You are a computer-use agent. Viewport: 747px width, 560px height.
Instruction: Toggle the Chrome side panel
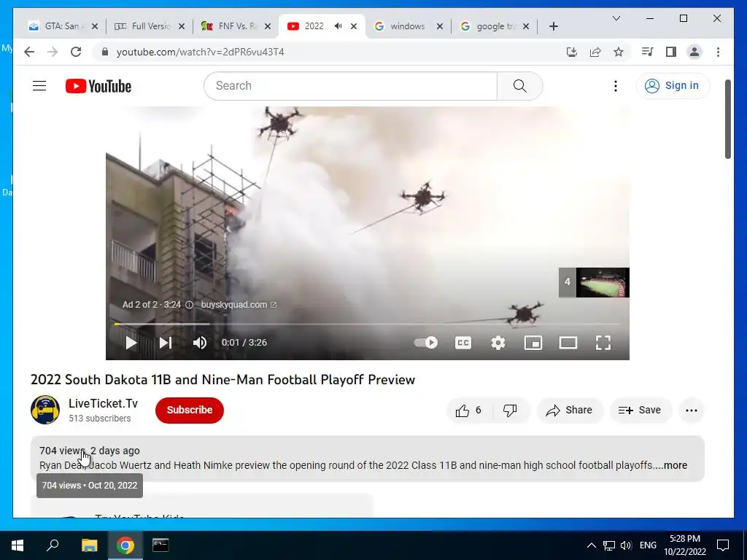point(671,52)
